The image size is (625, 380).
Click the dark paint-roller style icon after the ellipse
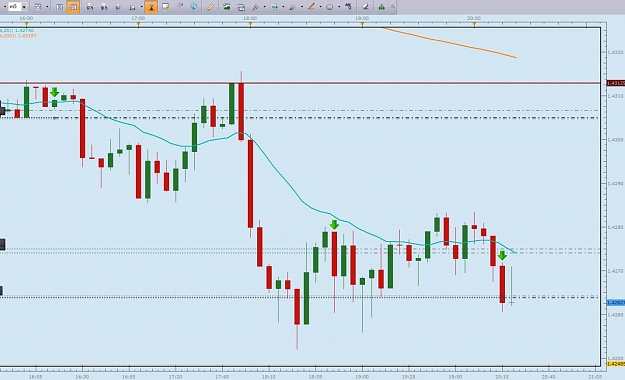348,7
